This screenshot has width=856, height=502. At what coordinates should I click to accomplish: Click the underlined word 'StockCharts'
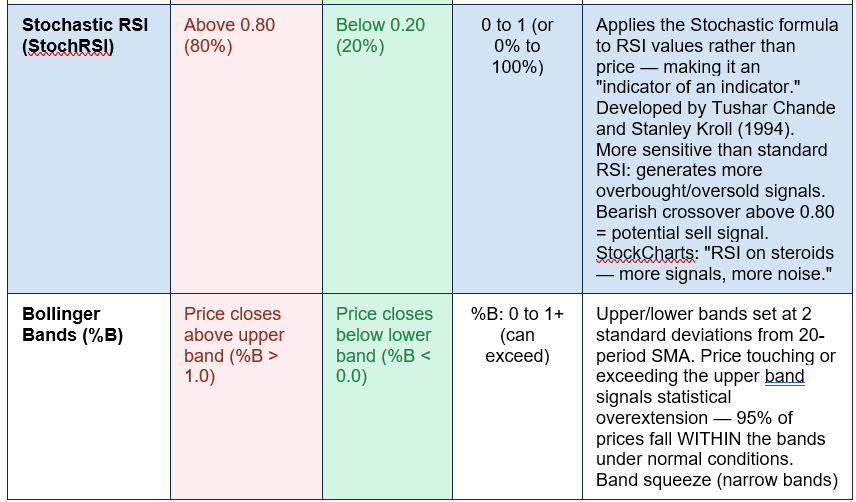(x=645, y=253)
